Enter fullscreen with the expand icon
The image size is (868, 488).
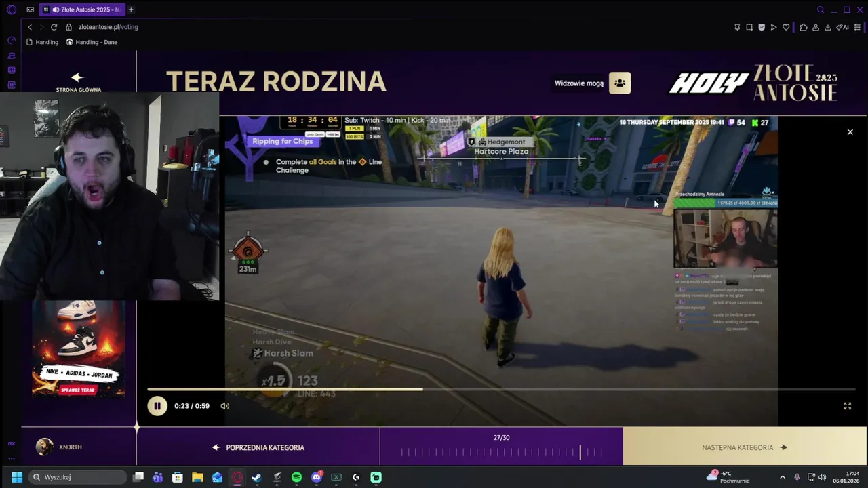point(847,406)
